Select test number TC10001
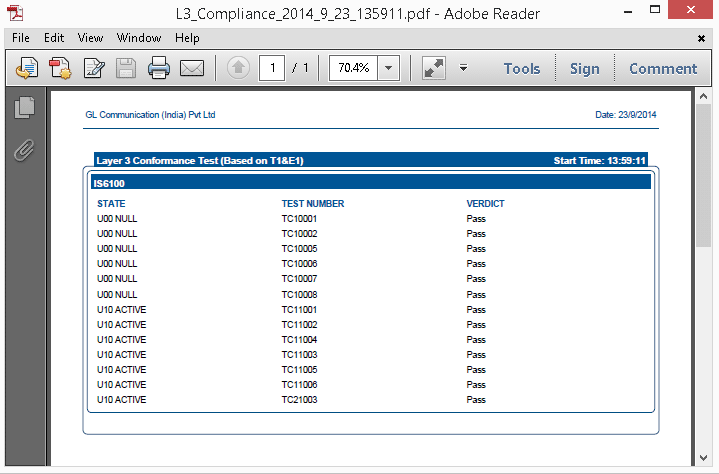 point(299,219)
